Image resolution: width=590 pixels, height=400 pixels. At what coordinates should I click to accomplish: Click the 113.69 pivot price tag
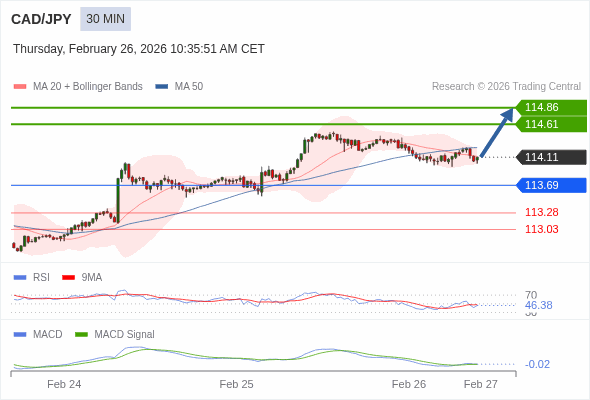551,185
